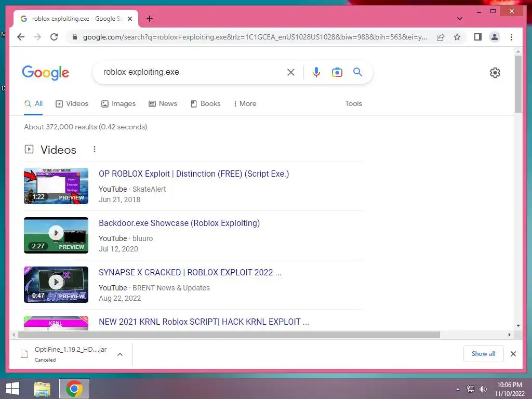
Task: Open Backdoor.exe Showcase video link
Action: (179, 223)
